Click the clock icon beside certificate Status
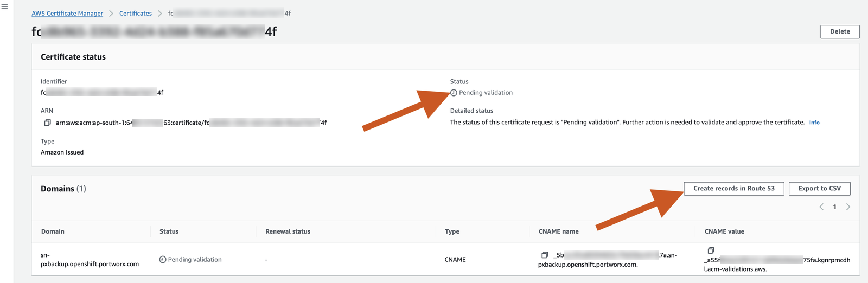This screenshot has height=283, width=868. (454, 93)
